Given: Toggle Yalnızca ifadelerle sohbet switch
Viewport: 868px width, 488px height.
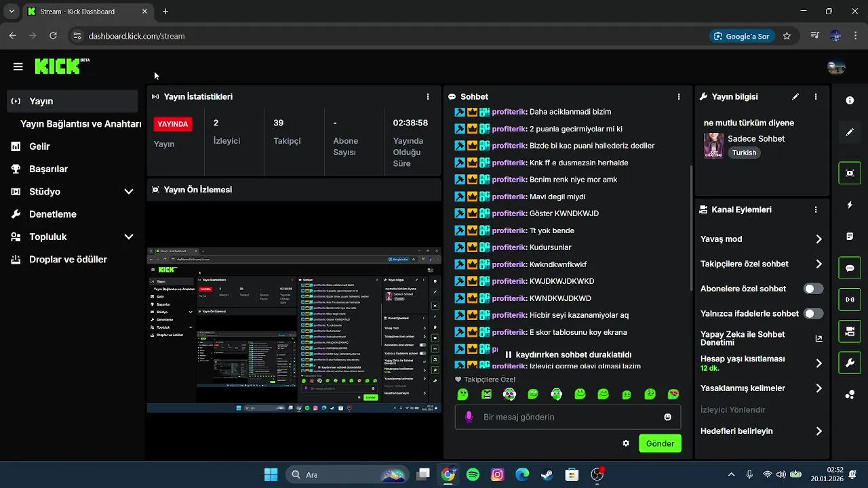Looking at the screenshot, I should pos(813,314).
